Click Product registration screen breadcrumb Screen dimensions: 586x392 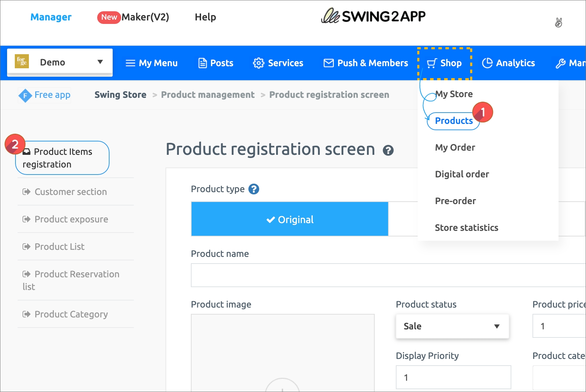(329, 95)
